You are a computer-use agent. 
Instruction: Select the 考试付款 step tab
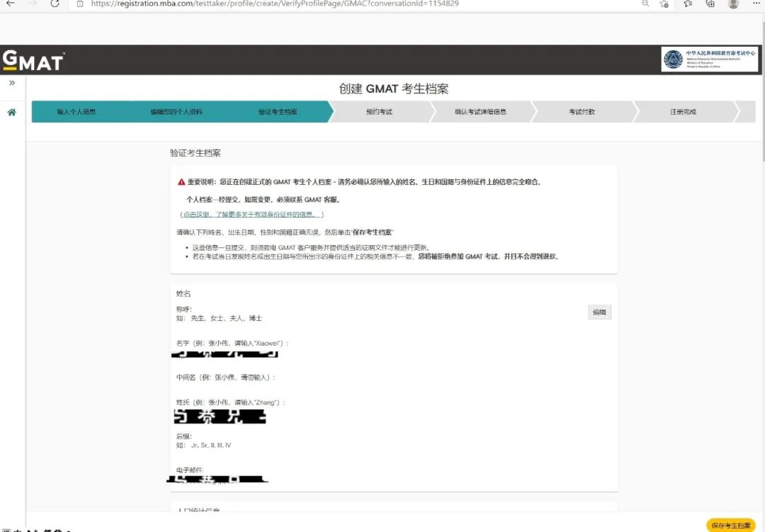[x=582, y=112]
